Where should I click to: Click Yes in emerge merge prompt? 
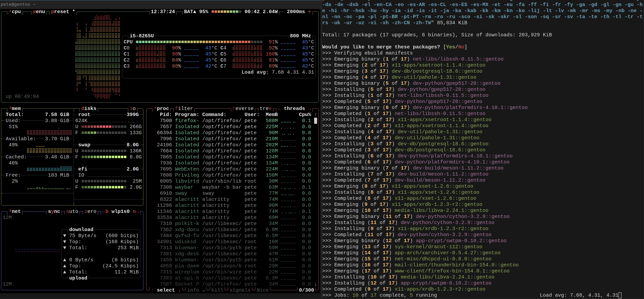[x=450, y=47]
